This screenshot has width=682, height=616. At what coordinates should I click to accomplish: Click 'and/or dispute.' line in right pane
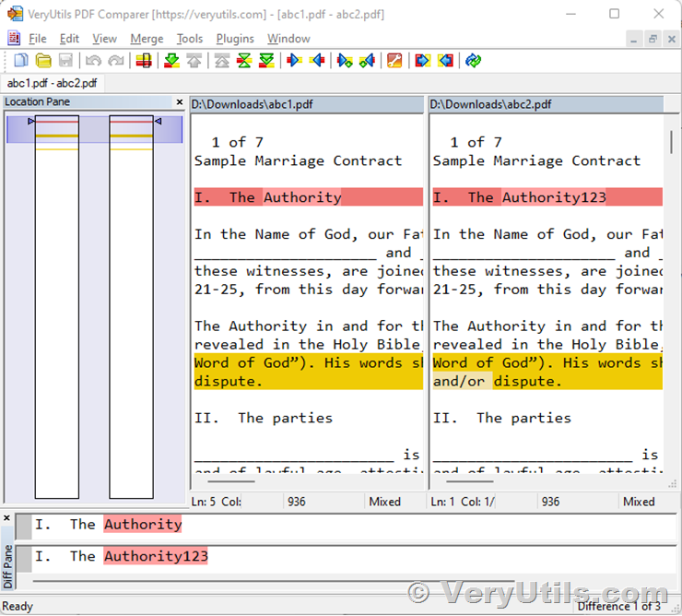547,381
